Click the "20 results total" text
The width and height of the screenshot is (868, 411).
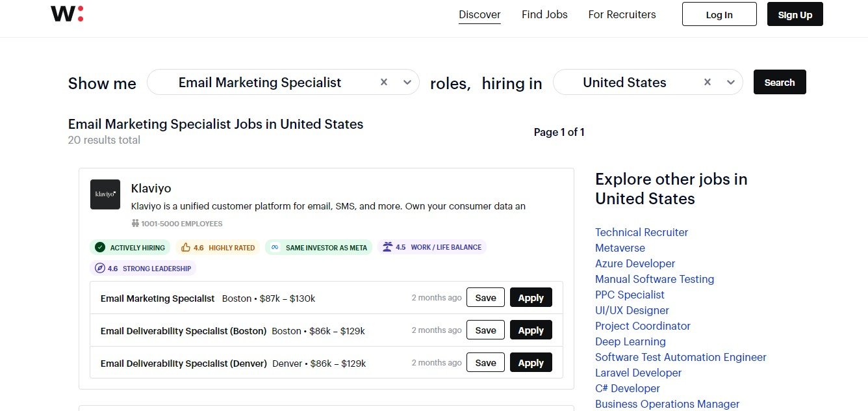[x=104, y=140]
